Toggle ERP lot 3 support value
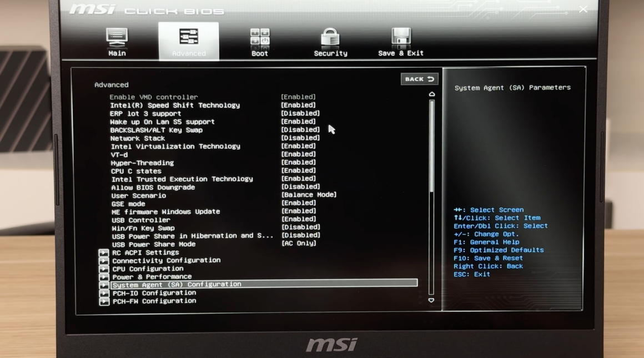The width and height of the screenshot is (644, 358). (300, 113)
